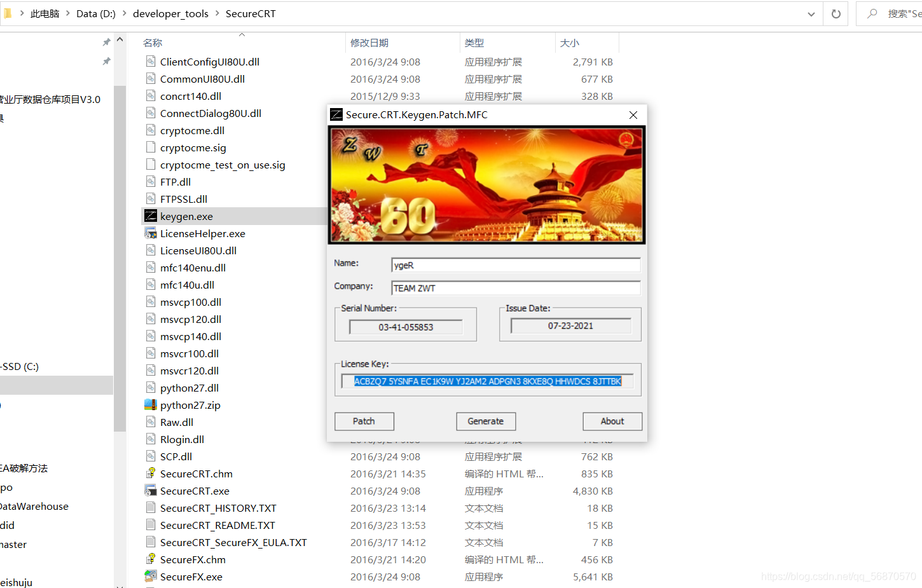Select mfc140enu.dll file name

pos(193,268)
